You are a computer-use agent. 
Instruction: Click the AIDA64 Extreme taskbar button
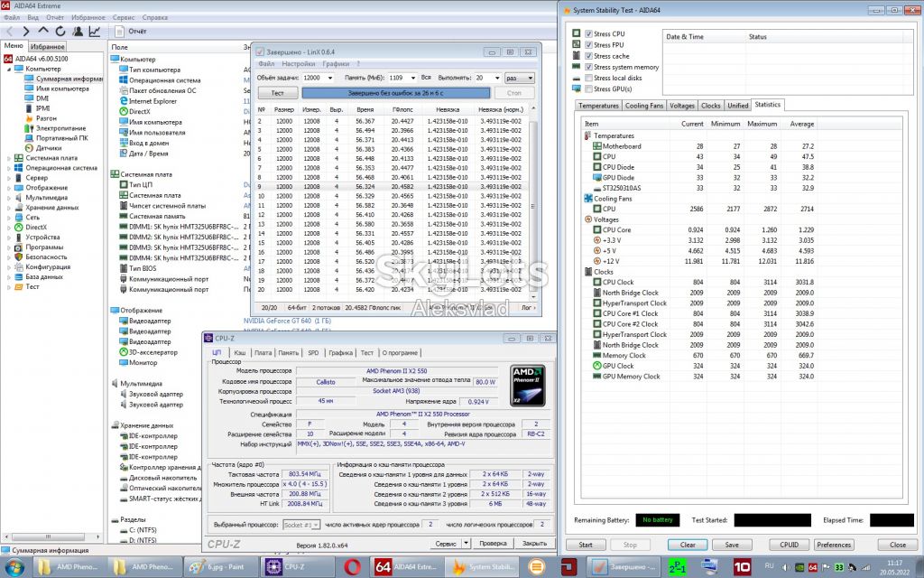pyautogui.click(x=405, y=567)
